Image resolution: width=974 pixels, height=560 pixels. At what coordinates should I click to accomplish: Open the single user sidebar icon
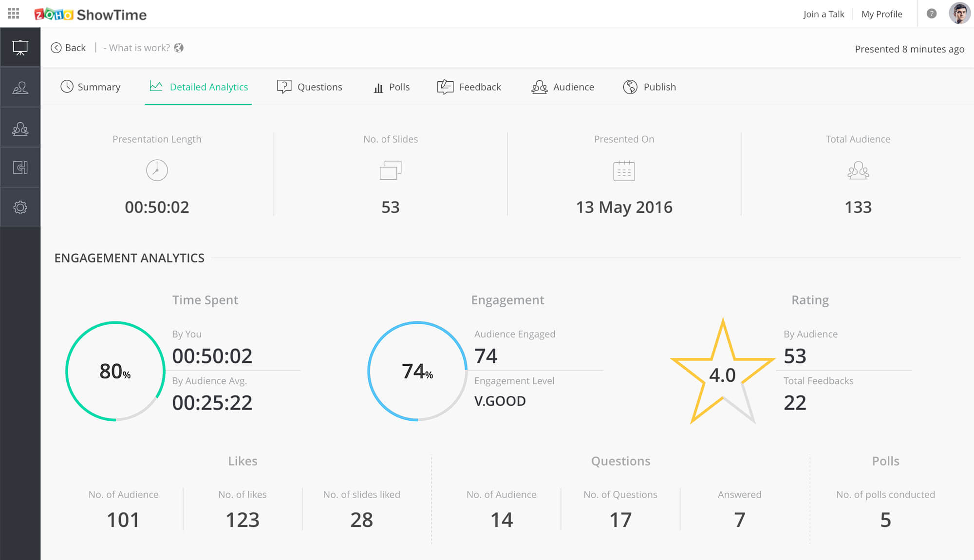coord(20,88)
